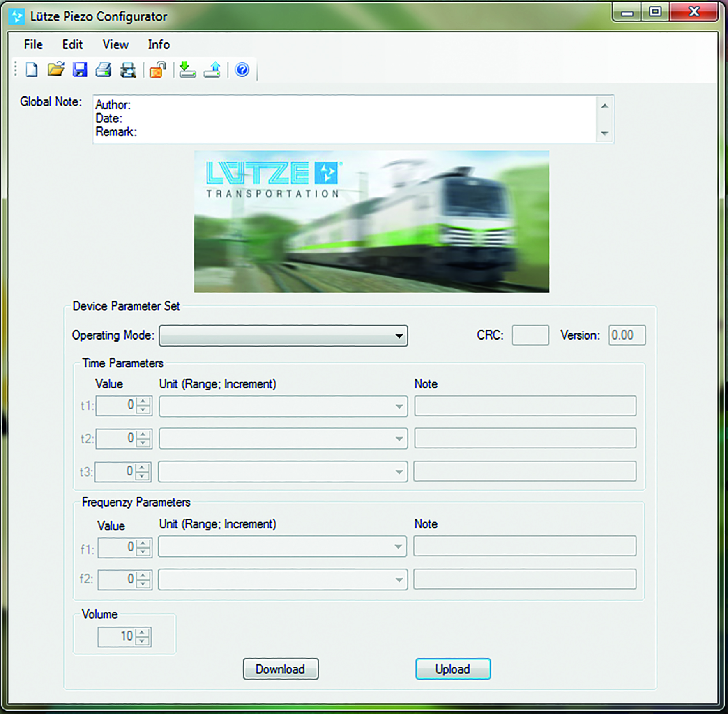Click the green download arrow toolbar icon
Screen dimensions: 728x714
click(x=187, y=70)
